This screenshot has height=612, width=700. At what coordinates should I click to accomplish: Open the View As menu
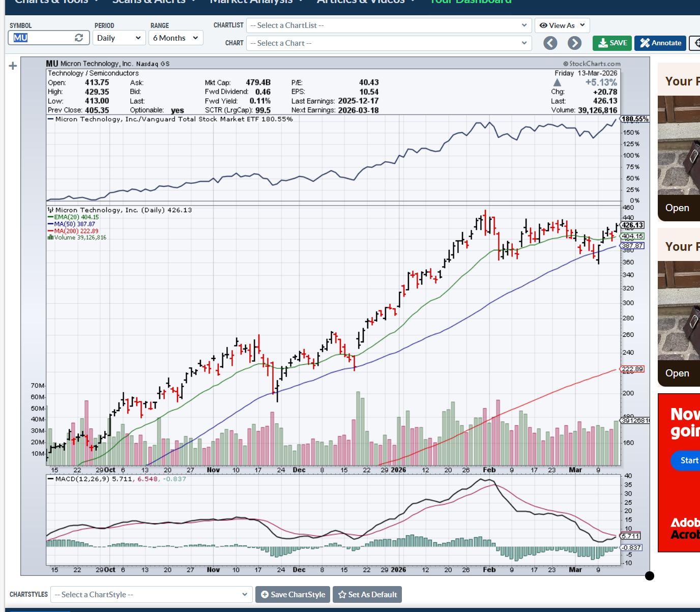click(x=562, y=25)
